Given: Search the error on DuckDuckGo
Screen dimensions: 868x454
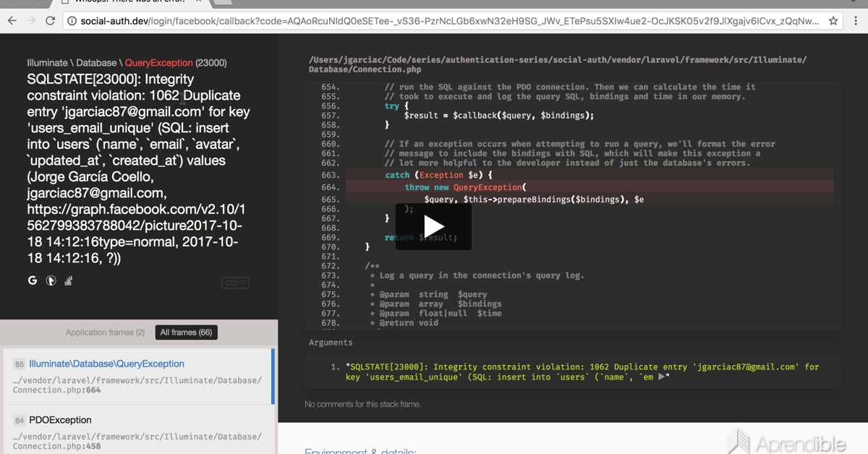Looking at the screenshot, I should 51,280.
